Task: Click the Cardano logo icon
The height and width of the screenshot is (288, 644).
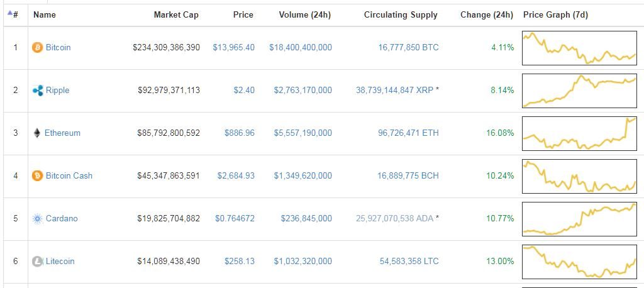Action: 38,219
